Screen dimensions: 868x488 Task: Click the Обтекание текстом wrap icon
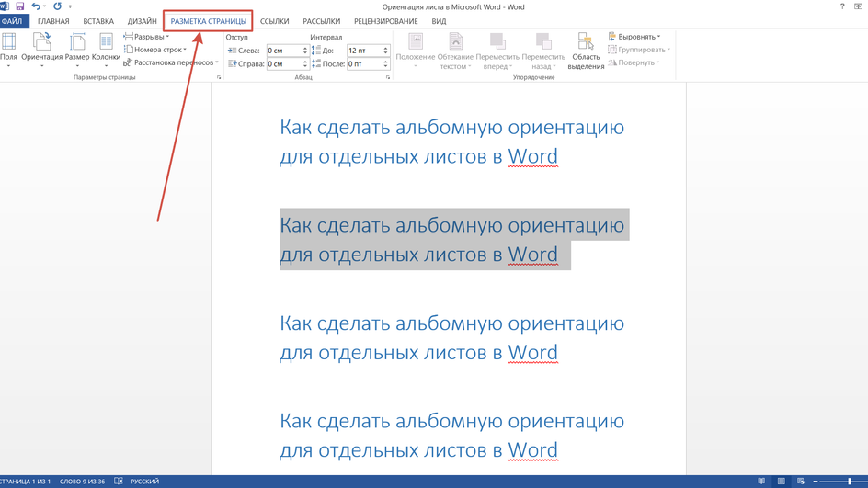[x=455, y=41]
